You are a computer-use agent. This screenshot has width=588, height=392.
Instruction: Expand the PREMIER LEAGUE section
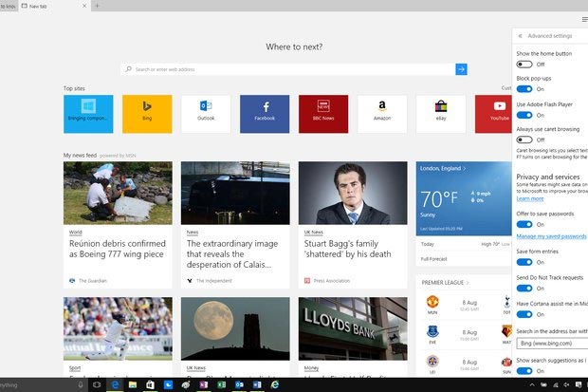click(x=445, y=282)
